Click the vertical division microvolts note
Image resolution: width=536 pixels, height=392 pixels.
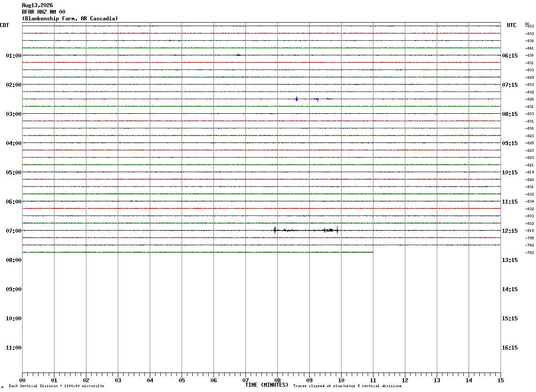coord(56,386)
